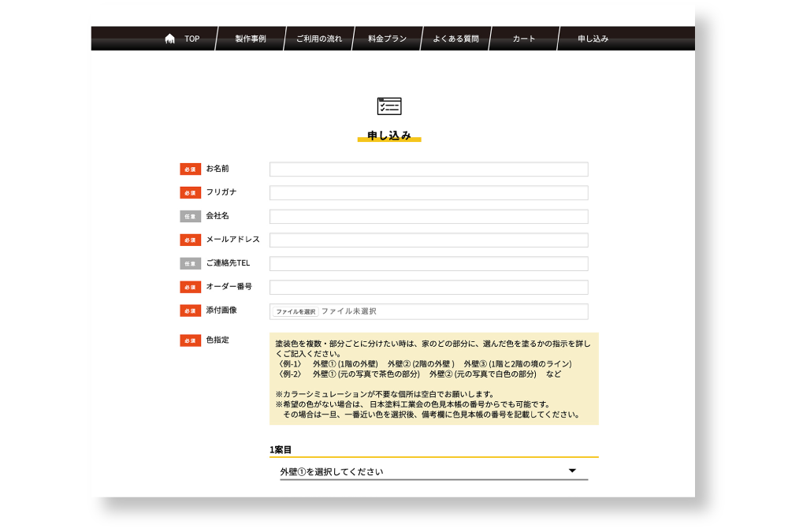The height and width of the screenshot is (532, 788).
Task: Click 申し込み in the top navigation
Action: pos(593,39)
